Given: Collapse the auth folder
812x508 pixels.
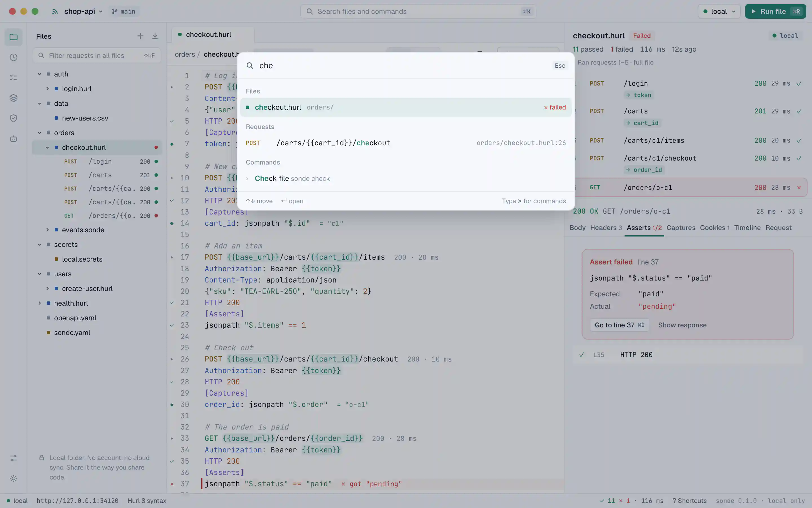Looking at the screenshot, I should 39,74.
